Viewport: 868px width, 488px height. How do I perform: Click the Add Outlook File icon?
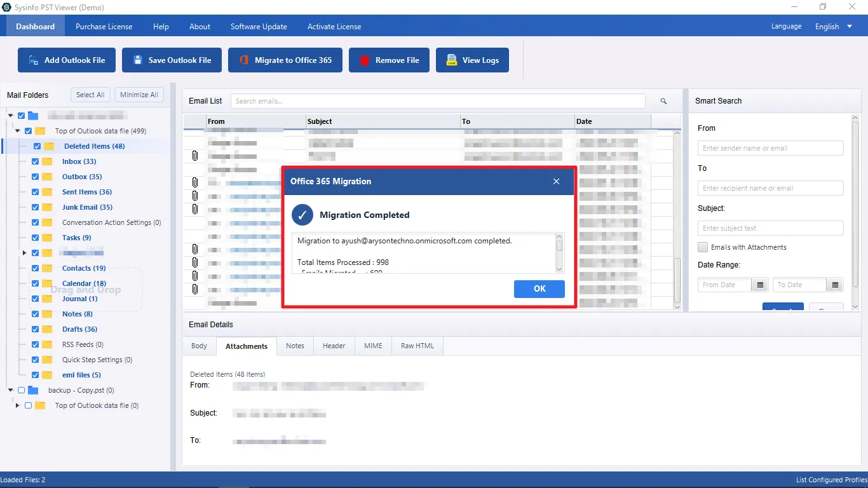(x=34, y=60)
